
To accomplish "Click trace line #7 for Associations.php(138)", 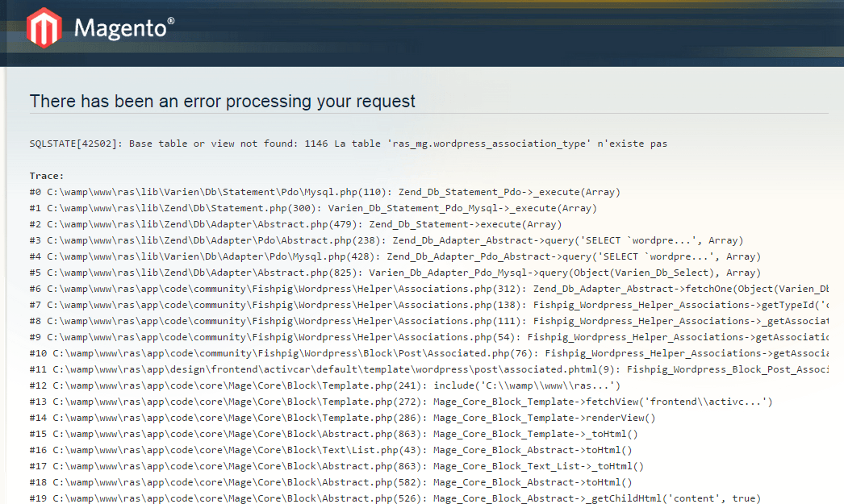I will [x=428, y=305].
